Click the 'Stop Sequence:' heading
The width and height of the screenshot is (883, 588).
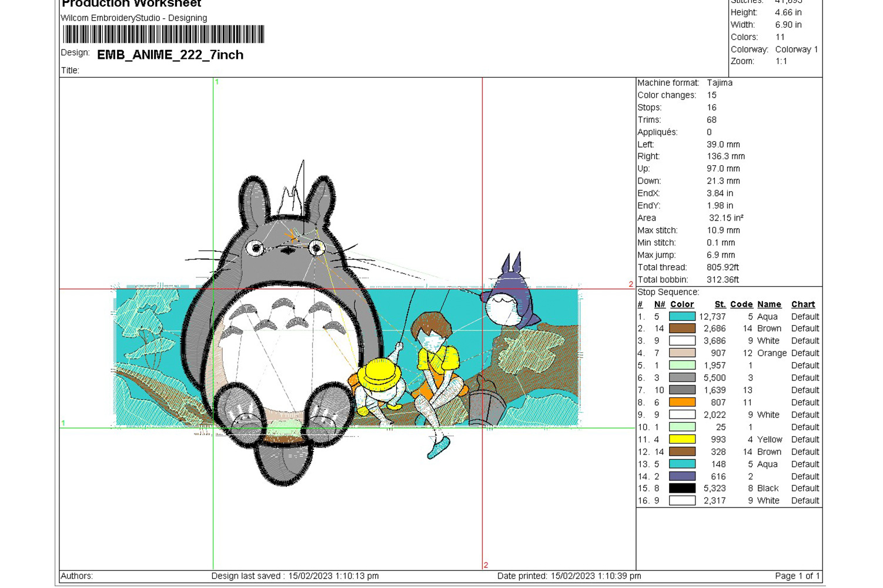pos(668,292)
